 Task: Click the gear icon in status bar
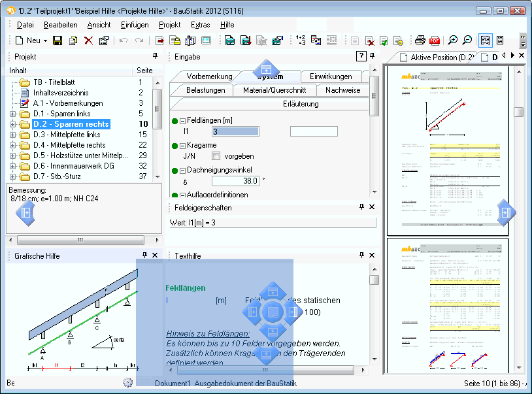click(127, 382)
